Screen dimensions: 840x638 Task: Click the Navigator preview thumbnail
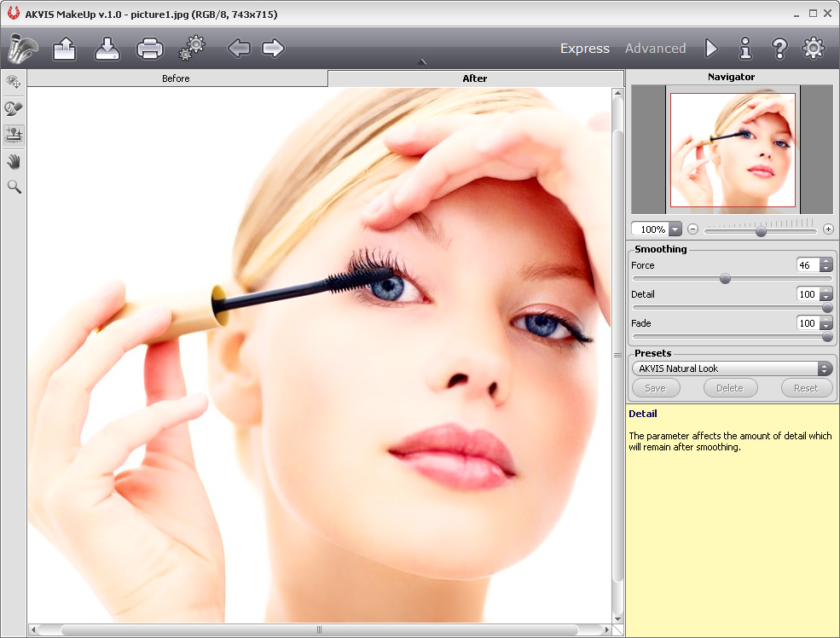[733, 150]
